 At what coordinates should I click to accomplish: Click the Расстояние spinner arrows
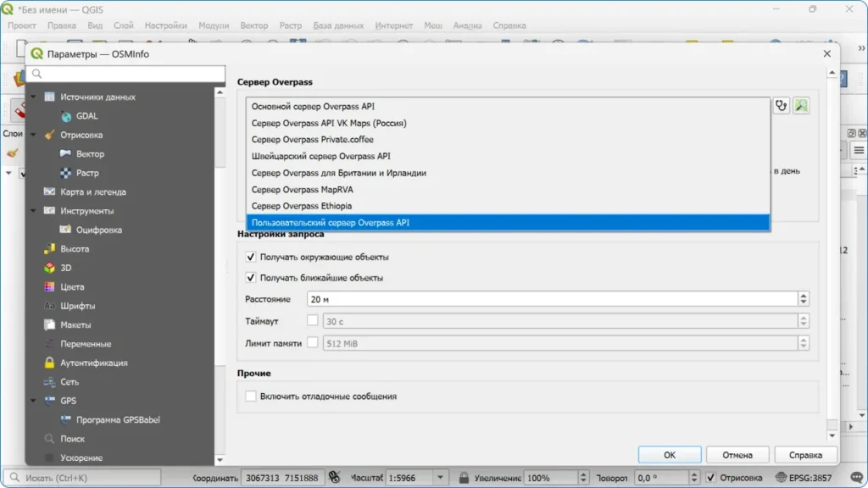click(804, 299)
